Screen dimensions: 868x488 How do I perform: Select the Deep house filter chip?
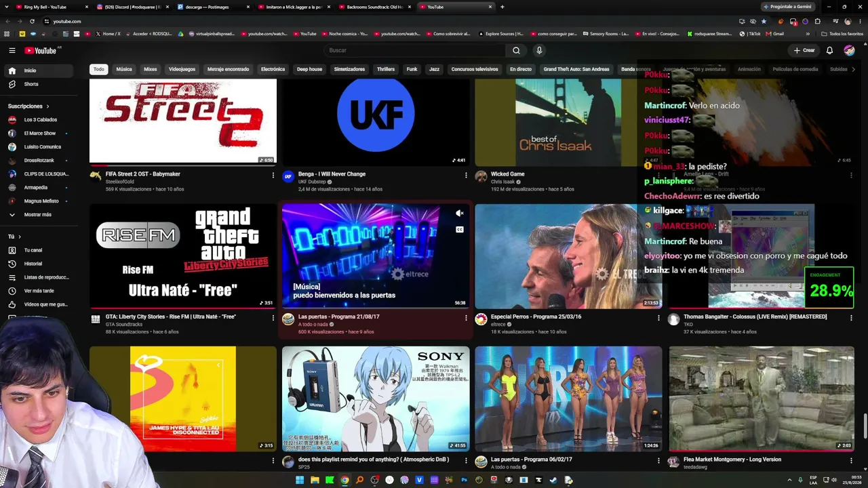click(309, 69)
